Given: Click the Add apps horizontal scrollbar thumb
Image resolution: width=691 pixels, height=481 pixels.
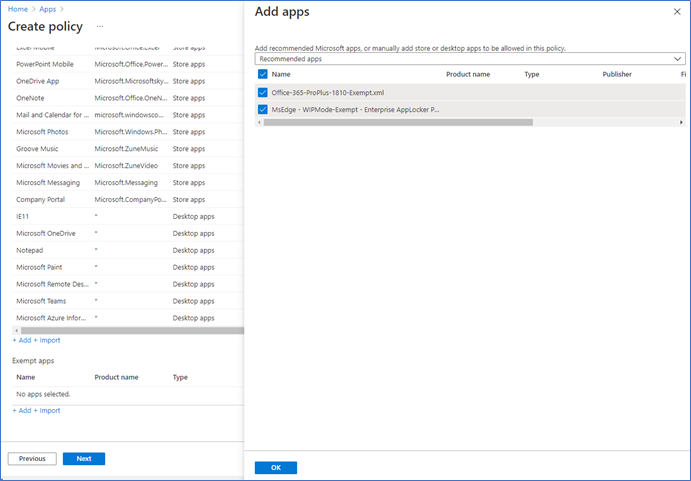Looking at the screenshot, I should click(398, 122).
